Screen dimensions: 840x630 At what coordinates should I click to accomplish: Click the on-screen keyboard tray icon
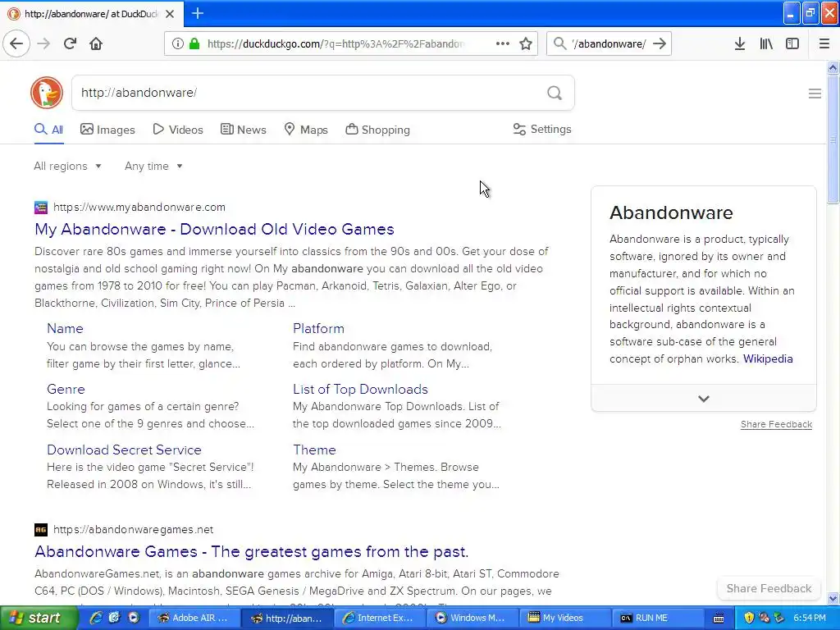(719, 619)
